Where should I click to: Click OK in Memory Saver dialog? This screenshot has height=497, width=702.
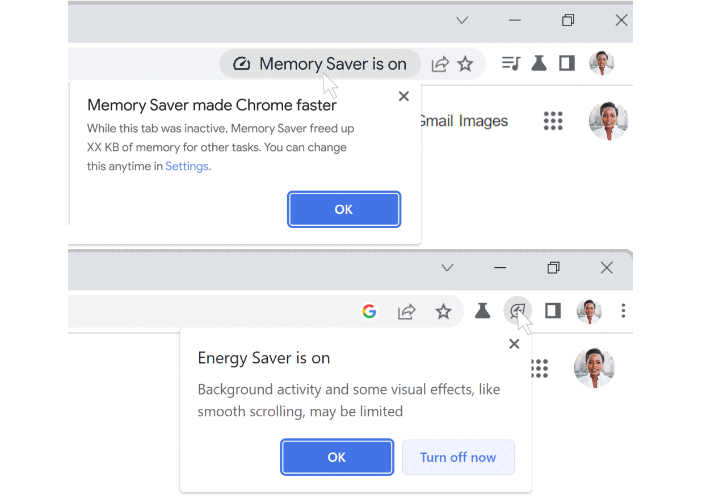pos(344,209)
